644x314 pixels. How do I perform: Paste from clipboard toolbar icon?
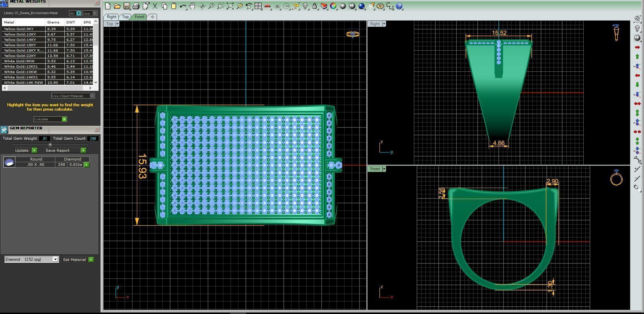[x=174, y=6]
